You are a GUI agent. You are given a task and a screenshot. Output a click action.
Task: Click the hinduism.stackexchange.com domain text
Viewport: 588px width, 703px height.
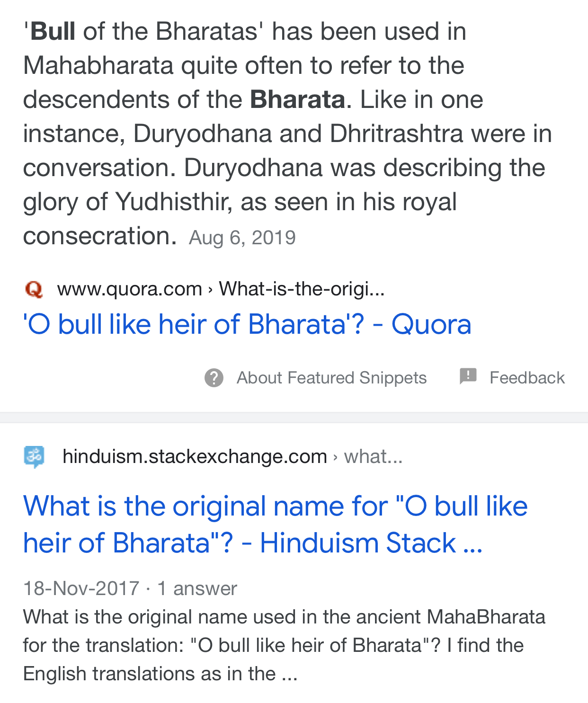pos(195,457)
